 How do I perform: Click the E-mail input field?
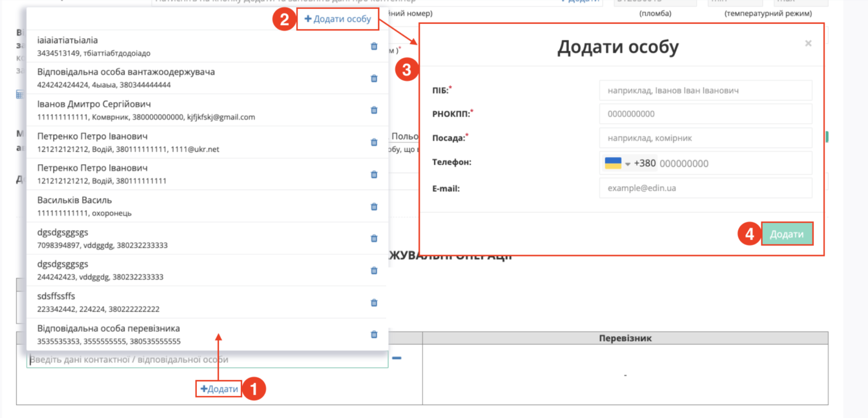[x=706, y=188]
